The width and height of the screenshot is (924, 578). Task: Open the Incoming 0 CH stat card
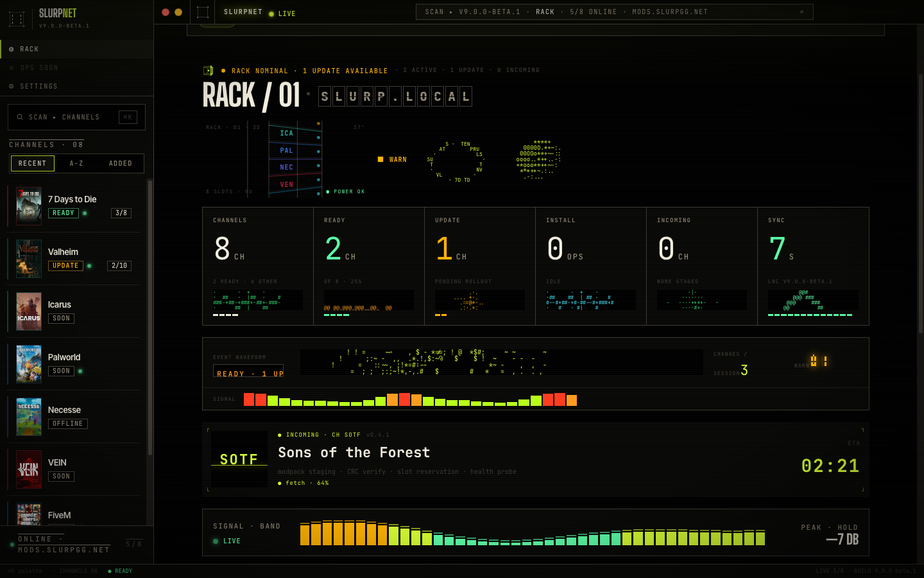point(702,266)
